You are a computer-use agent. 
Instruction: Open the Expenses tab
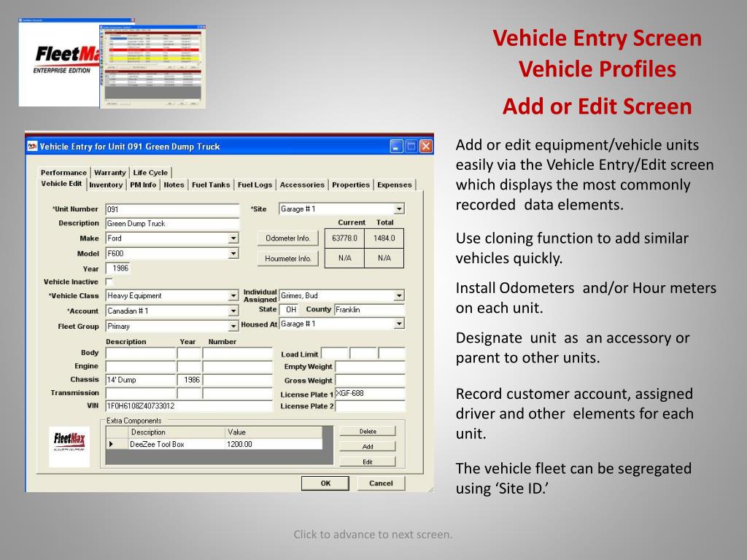point(395,184)
